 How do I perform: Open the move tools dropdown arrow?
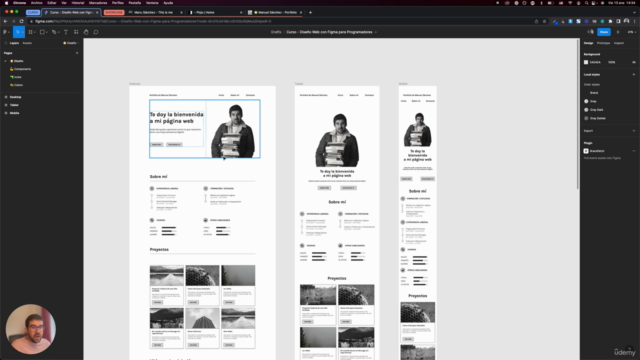tap(22, 32)
